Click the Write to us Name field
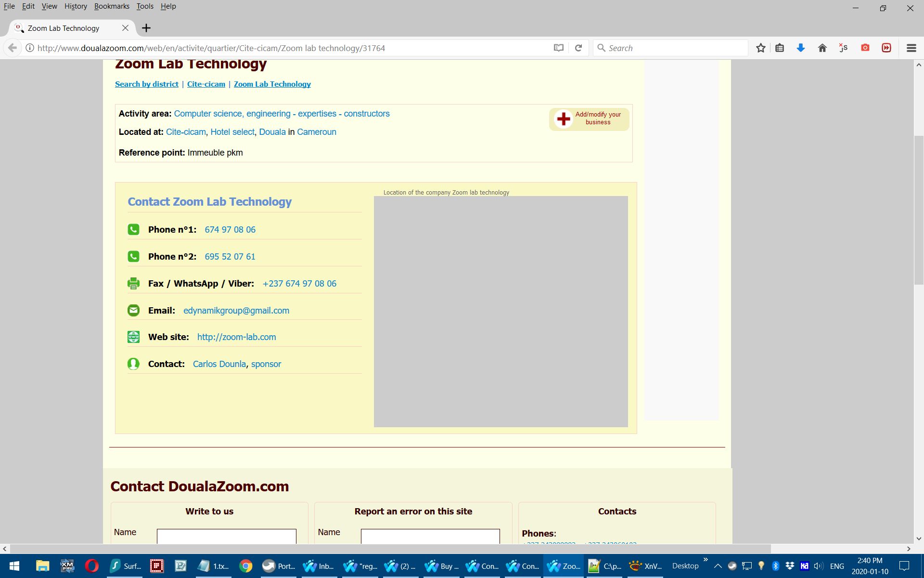924x578 pixels. [226, 536]
